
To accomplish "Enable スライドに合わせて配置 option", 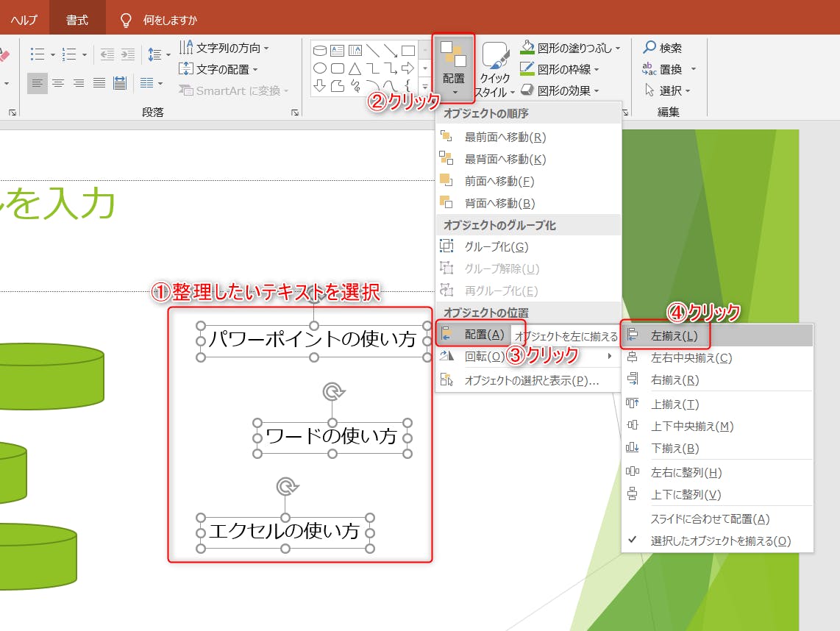I will (710, 519).
